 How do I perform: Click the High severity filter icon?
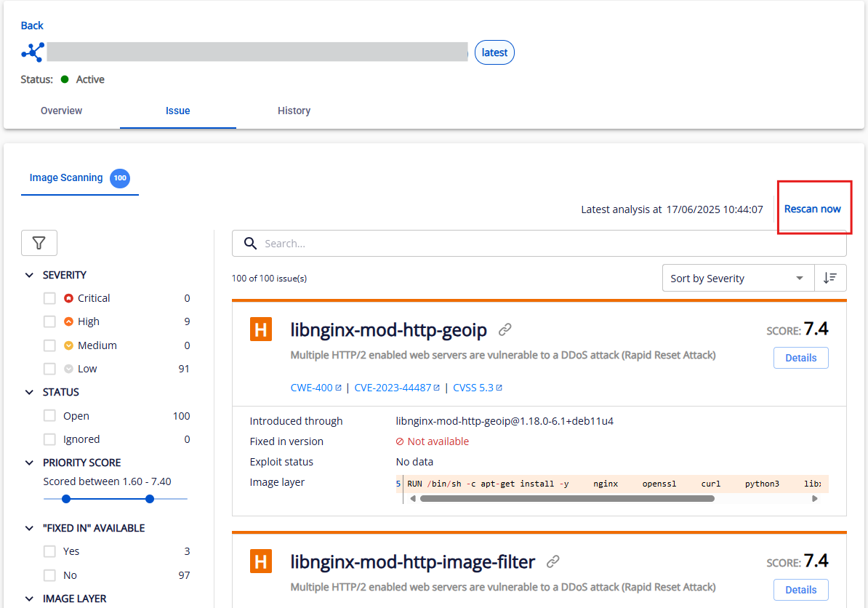[x=68, y=321]
